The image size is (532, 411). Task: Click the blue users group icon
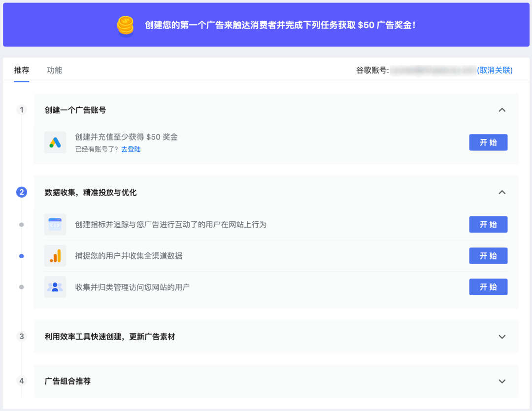[55, 287]
